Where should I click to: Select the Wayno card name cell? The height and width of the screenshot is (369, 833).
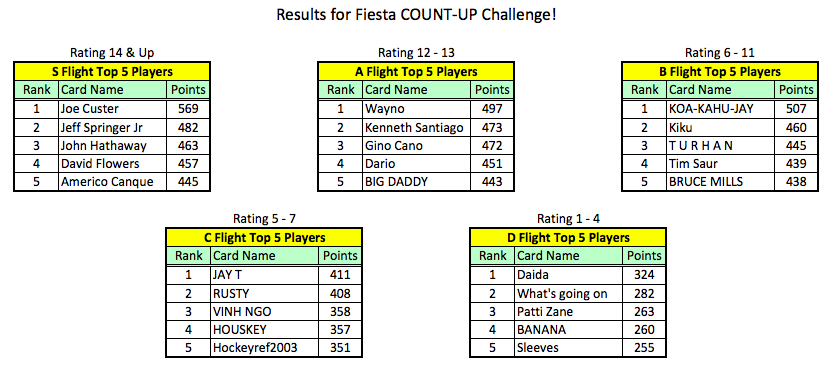416,109
